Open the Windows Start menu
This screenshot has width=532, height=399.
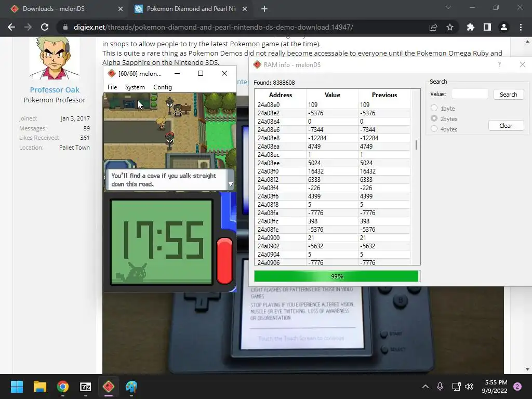coord(17,387)
